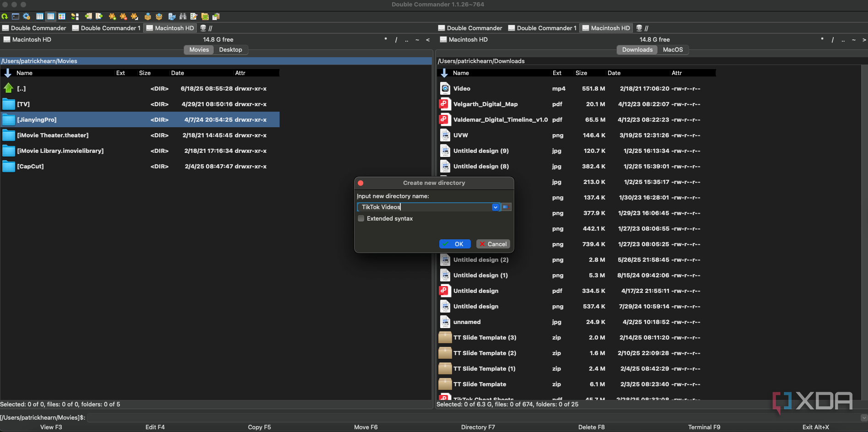Switch to the MacOS tab in right panel
This screenshot has height=432, width=868.
(x=673, y=49)
